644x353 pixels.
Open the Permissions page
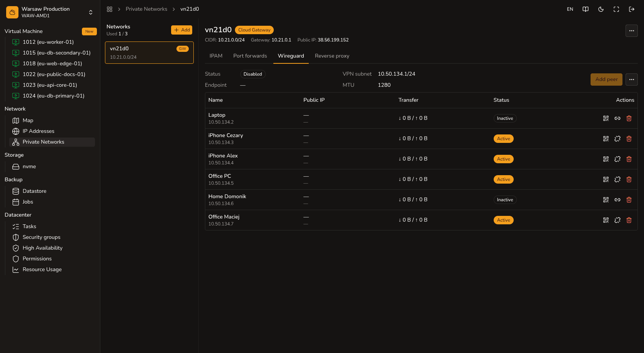[x=52, y=259]
